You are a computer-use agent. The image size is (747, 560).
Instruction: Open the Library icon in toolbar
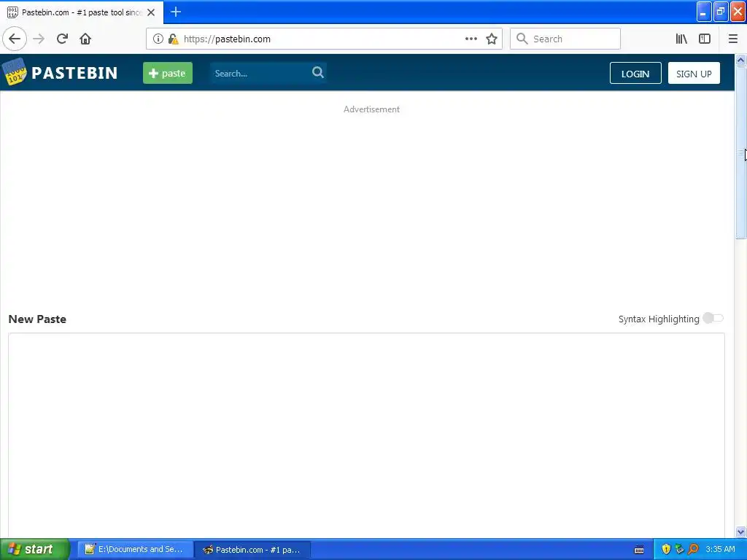pyautogui.click(x=681, y=39)
